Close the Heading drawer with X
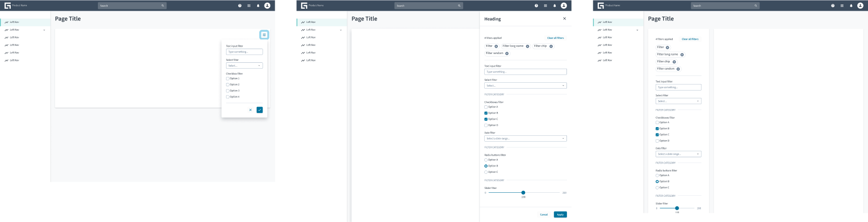868x222 pixels. [x=565, y=18]
